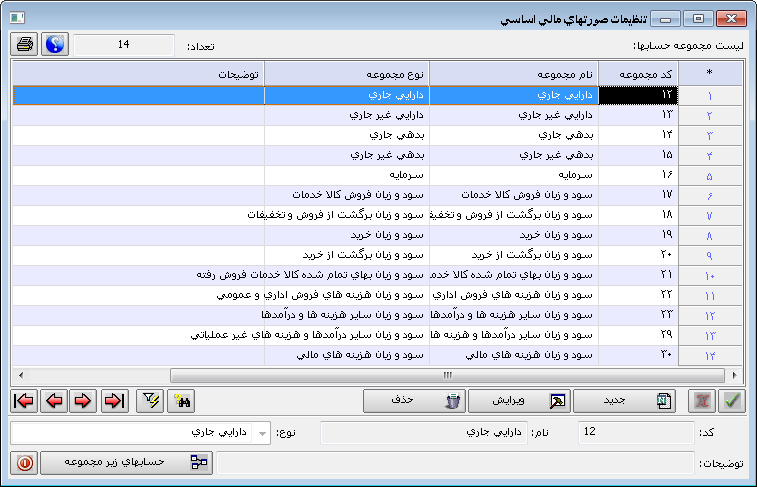Screen dimensions: 757x487
Task: Select سود و زيان هزينه هاي مالي name cell
Action: 514,355
